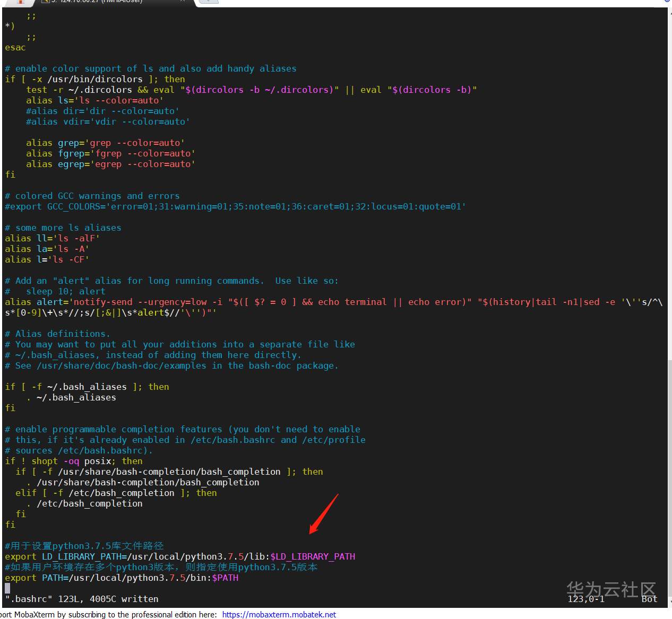
Task: Click line "alias ls='ls --color=auto'"
Action: point(95,100)
